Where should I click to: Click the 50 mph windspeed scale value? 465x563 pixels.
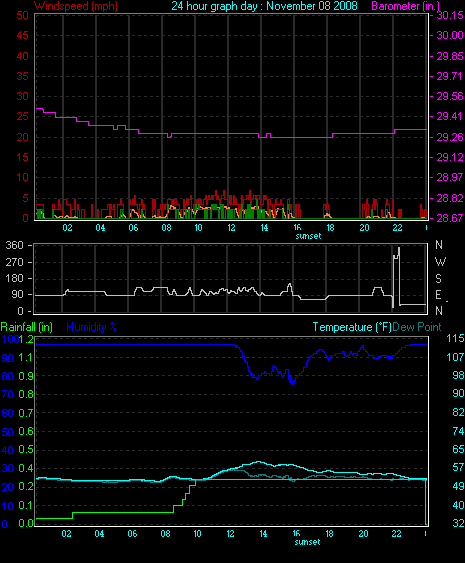click(23, 15)
